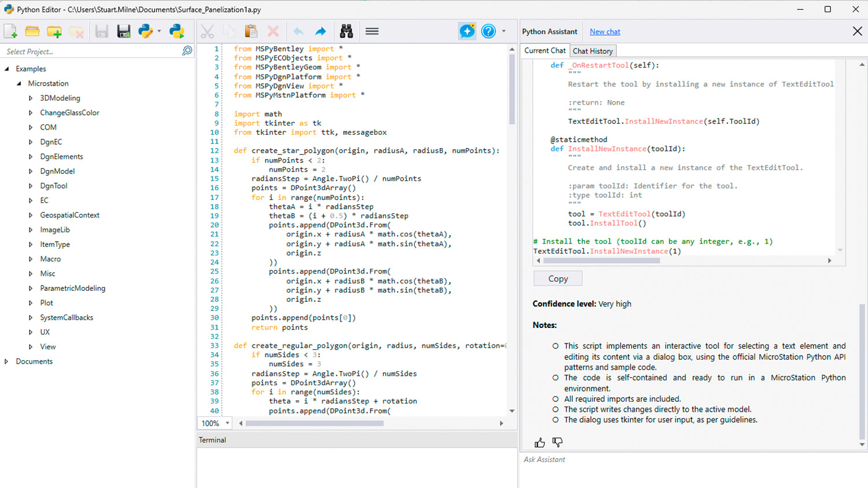Expand the Documents tree node
The image size is (868, 488).
[6, 361]
